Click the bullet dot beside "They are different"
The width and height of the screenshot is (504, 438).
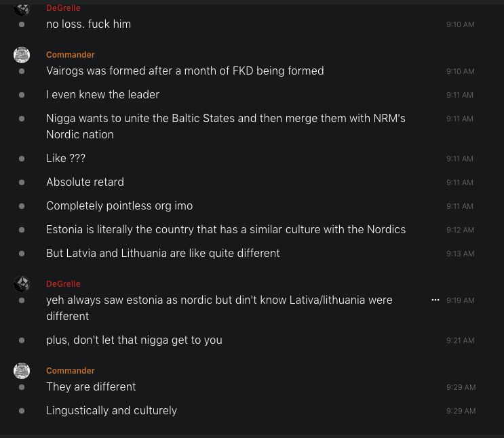22,387
